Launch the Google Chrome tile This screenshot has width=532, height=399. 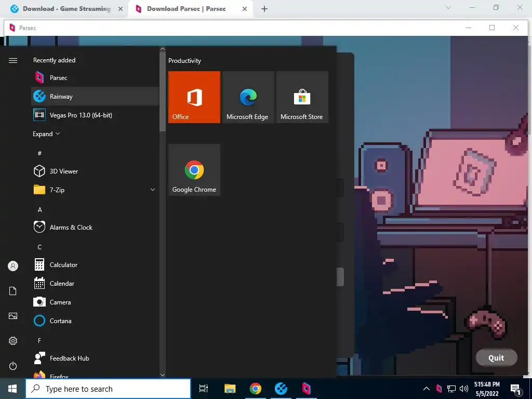coord(194,170)
